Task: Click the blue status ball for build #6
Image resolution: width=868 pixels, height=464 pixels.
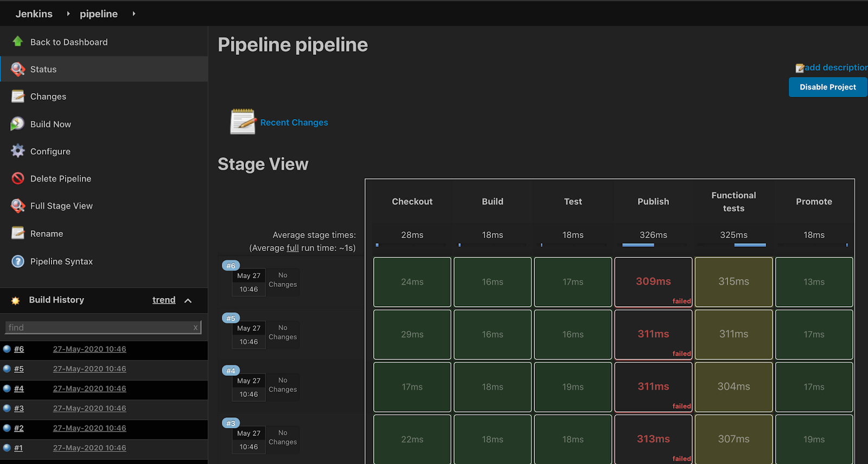Action: [7, 349]
